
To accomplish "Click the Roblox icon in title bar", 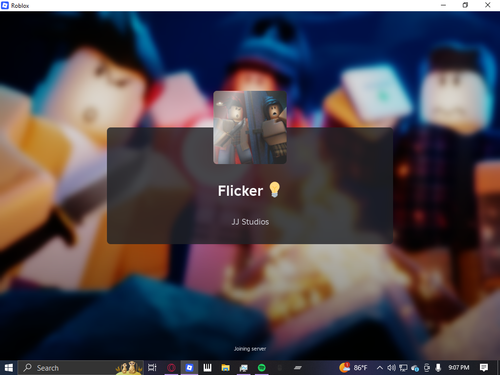I will point(5,5).
